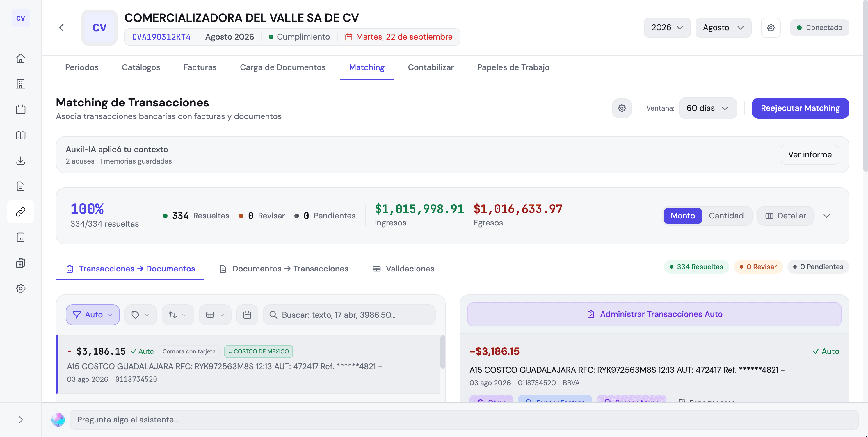868x437 pixels.
Task: Open the card account filter dropdown
Action: (215, 315)
